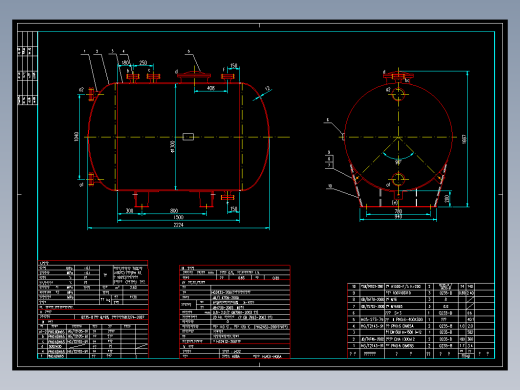Click the "1040" vertical dimension on left
520x390 pixels.
[76, 136]
